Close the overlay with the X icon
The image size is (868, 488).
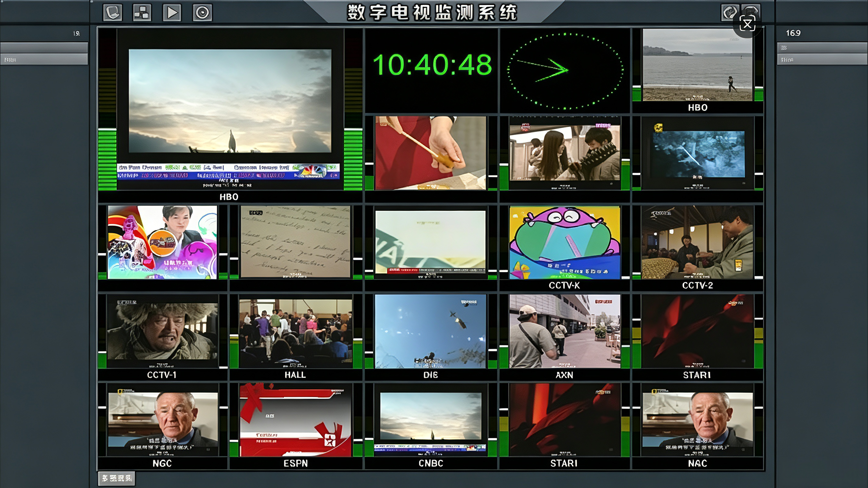[x=747, y=24]
